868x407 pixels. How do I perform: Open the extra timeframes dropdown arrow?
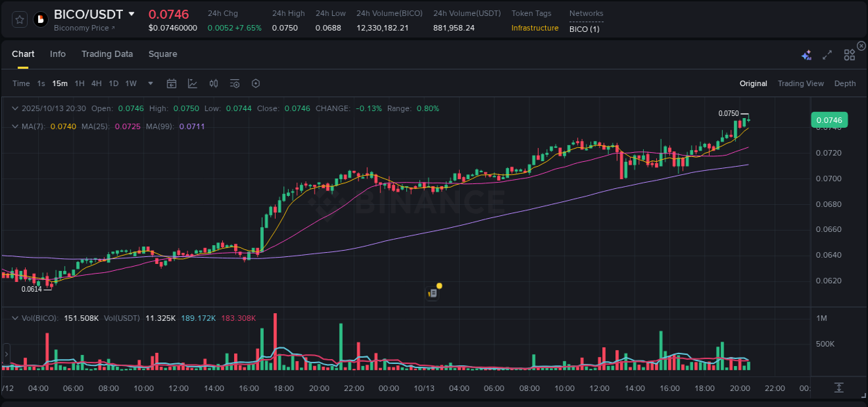[x=149, y=83]
